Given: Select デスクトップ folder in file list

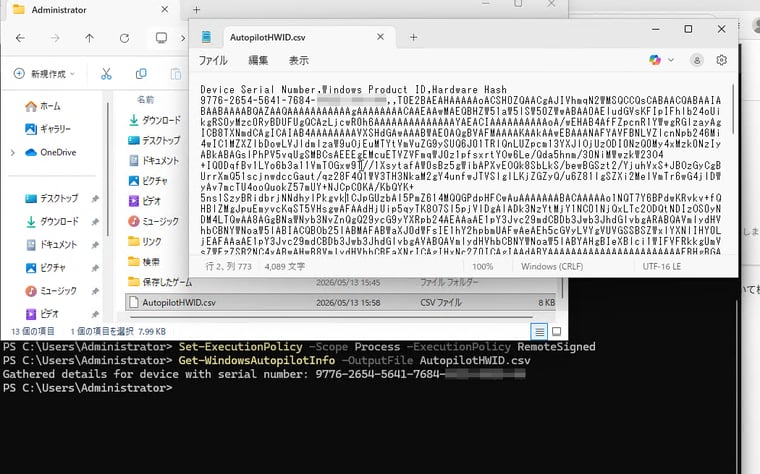Looking at the screenshot, I should click(155, 141).
